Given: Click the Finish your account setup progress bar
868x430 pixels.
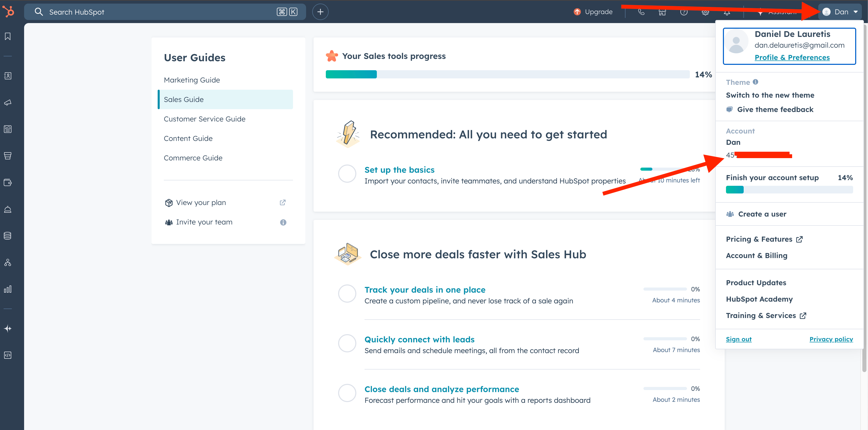Looking at the screenshot, I should (789, 190).
